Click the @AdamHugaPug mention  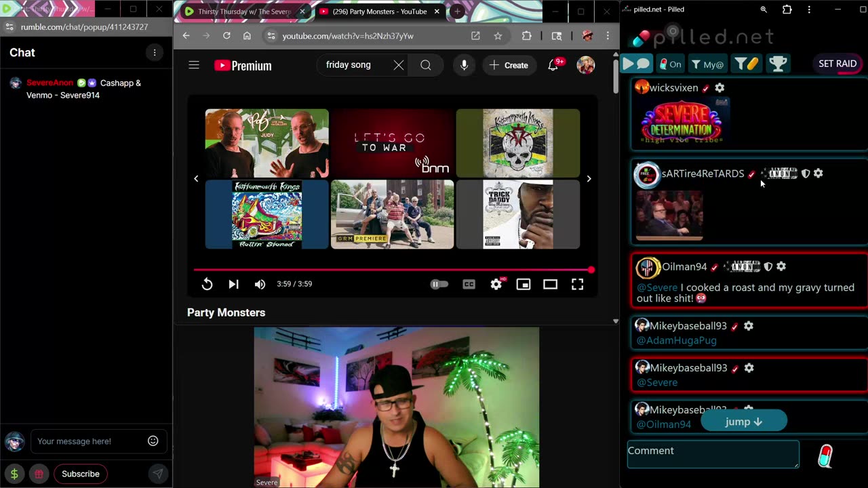click(676, 340)
